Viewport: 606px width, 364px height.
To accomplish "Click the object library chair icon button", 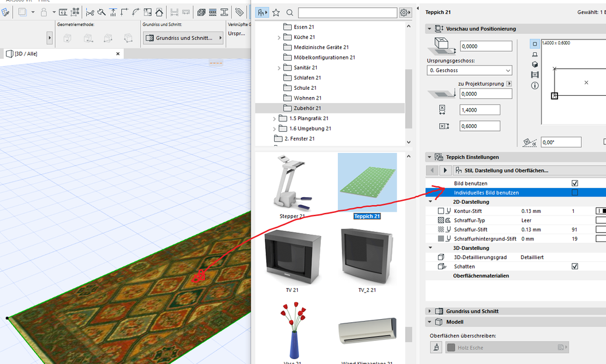I will click(x=262, y=13).
